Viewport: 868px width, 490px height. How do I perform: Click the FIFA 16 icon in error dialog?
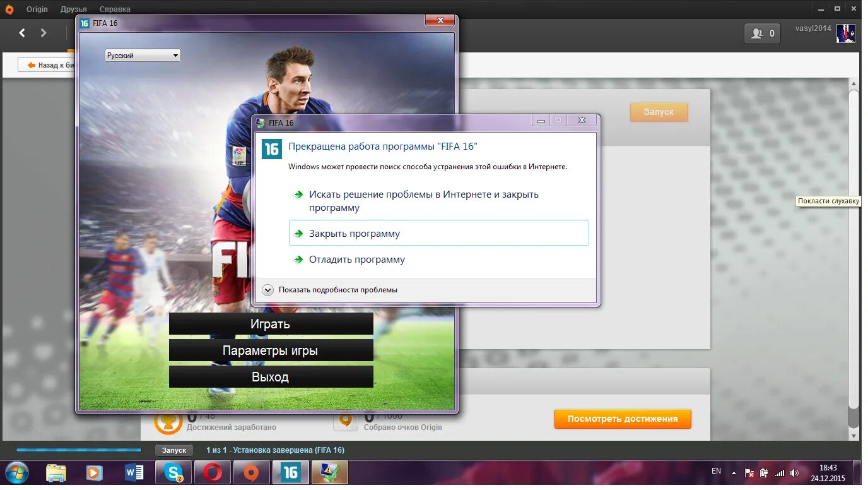[271, 149]
